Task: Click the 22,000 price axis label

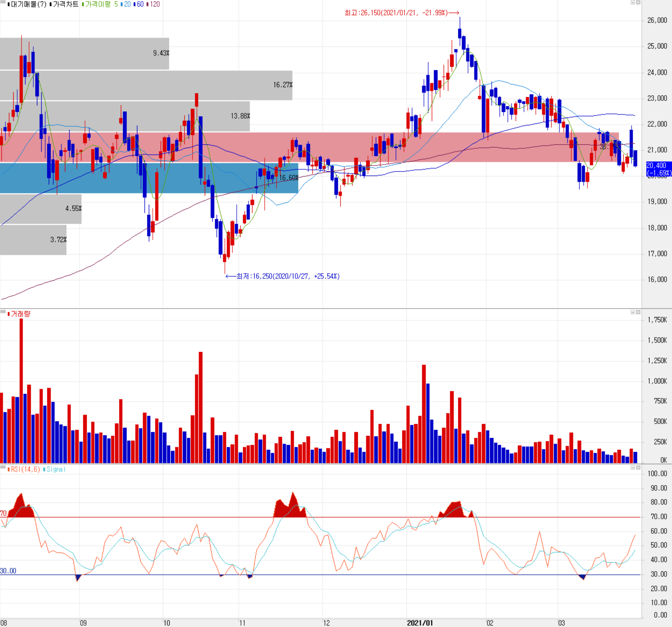Action: point(657,124)
